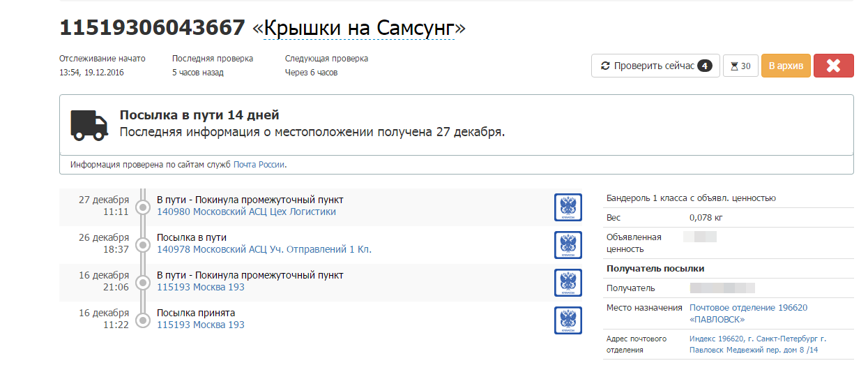This screenshot has width=868, height=370.
Task: Click the refresh icon in Проверить сейчас
Action: 605,66
